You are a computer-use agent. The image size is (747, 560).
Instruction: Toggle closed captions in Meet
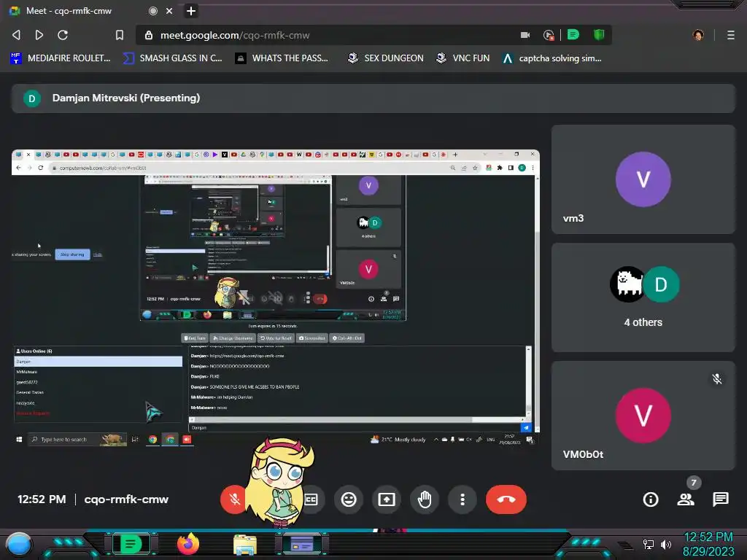pyautogui.click(x=311, y=499)
